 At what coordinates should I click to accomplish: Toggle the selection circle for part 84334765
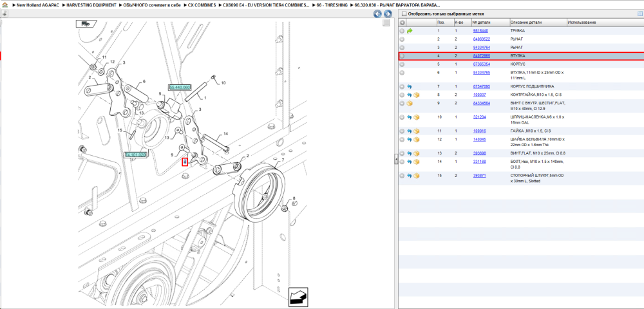coord(402,73)
